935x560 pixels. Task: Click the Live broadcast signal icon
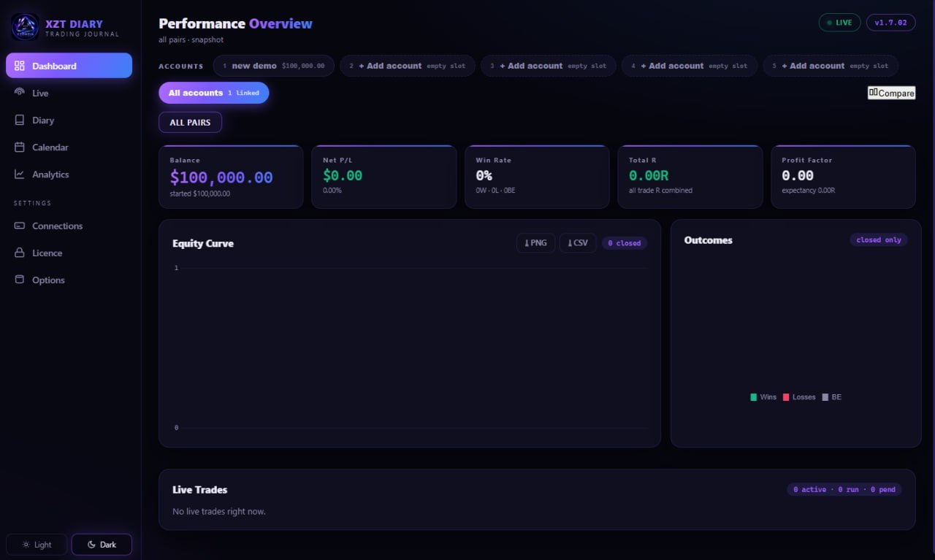pos(20,93)
